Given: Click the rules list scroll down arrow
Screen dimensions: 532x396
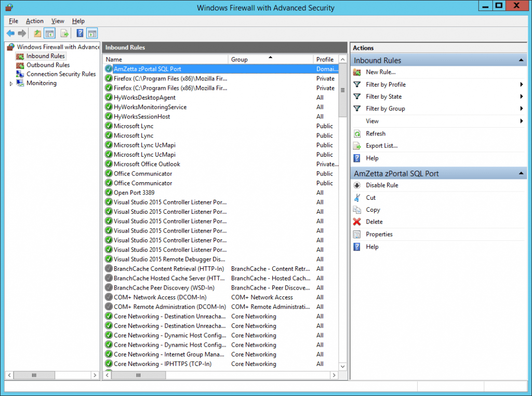Looking at the screenshot, I should tap(343, 366).
